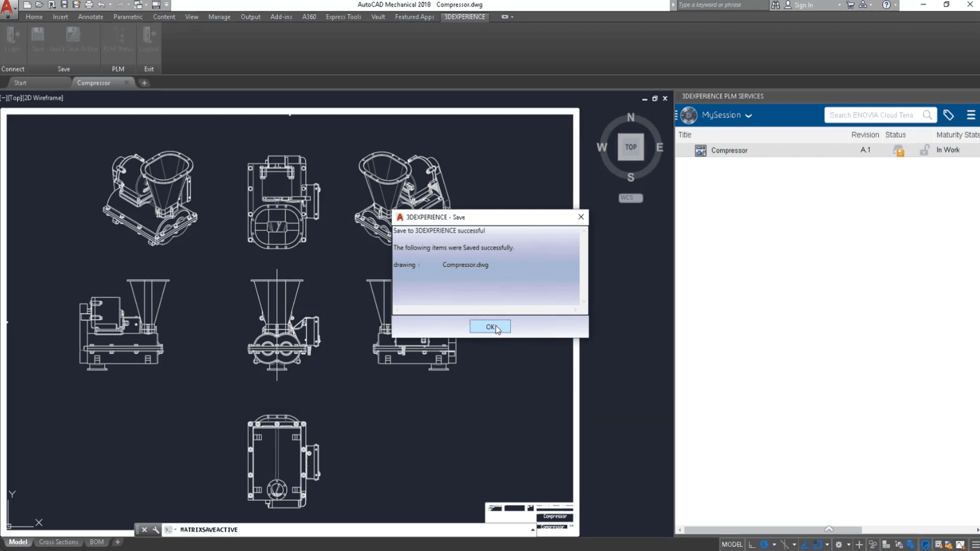Add a new drawing tab with plus
Viewport: 980px width, 551px height.
pos(144,83)
